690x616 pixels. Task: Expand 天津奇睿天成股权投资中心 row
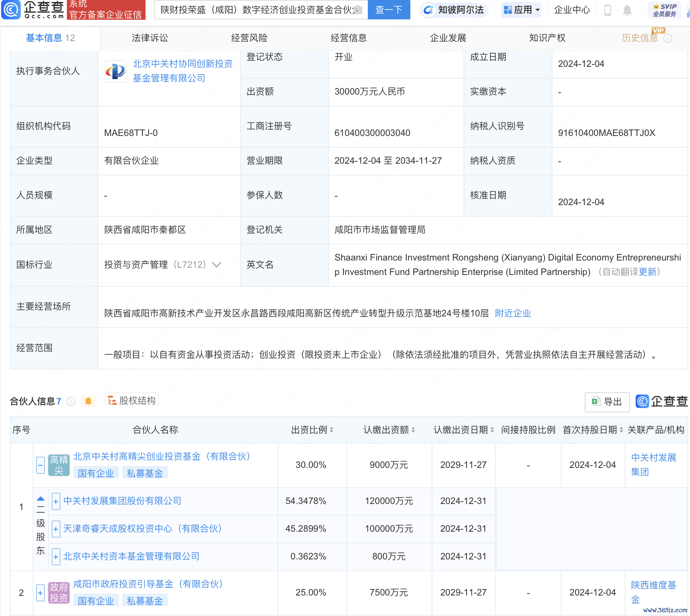pyautogui.click(x=56, y=529)
